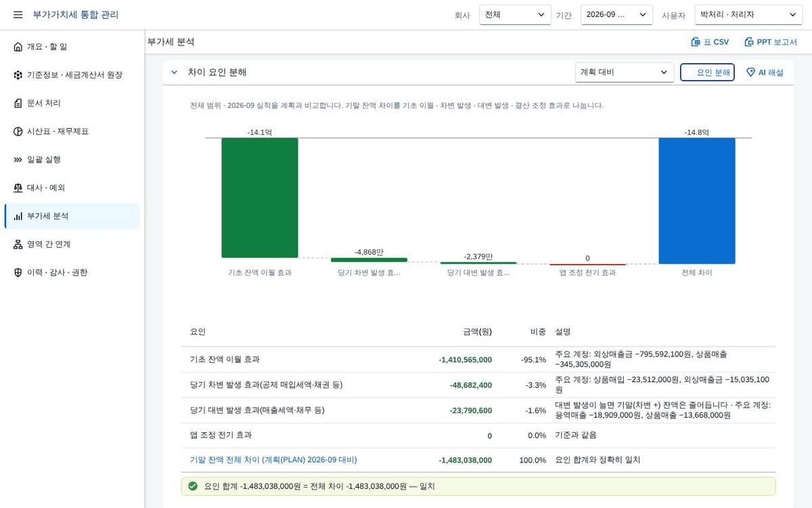The height and width of the screenshot is (508, 812).
Task: Click the 요인 column header
Action: [x=198, y=332]
